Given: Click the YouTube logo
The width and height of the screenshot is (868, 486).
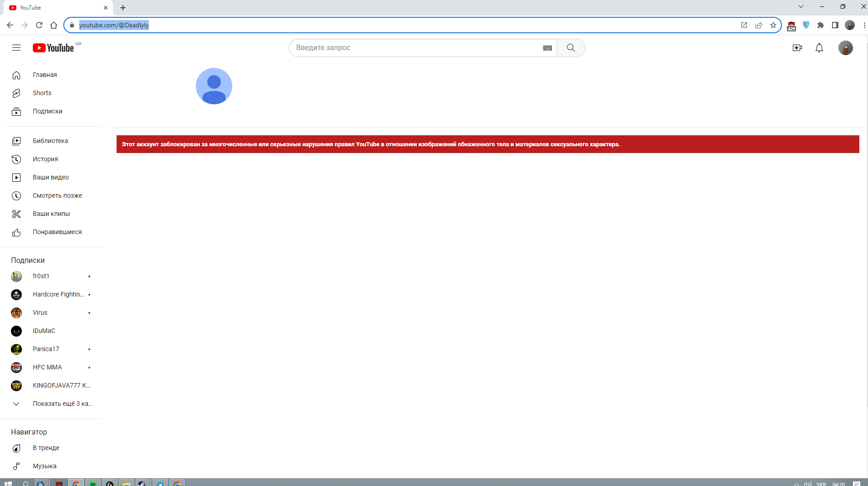Looking at the screenshot, I should [x=53, y=48].
